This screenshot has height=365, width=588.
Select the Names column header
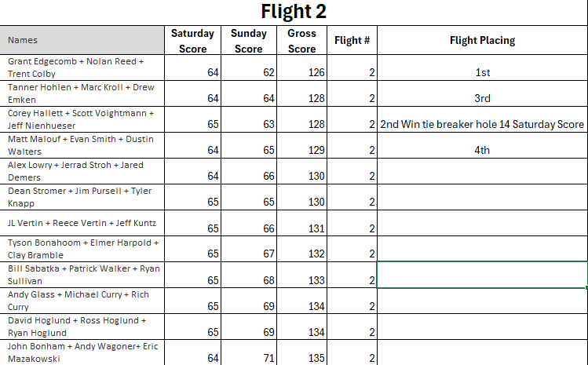click(82, 40)
